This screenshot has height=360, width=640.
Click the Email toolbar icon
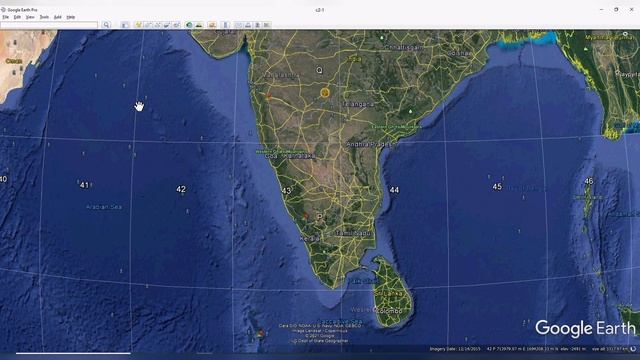(x=238, y=25)
